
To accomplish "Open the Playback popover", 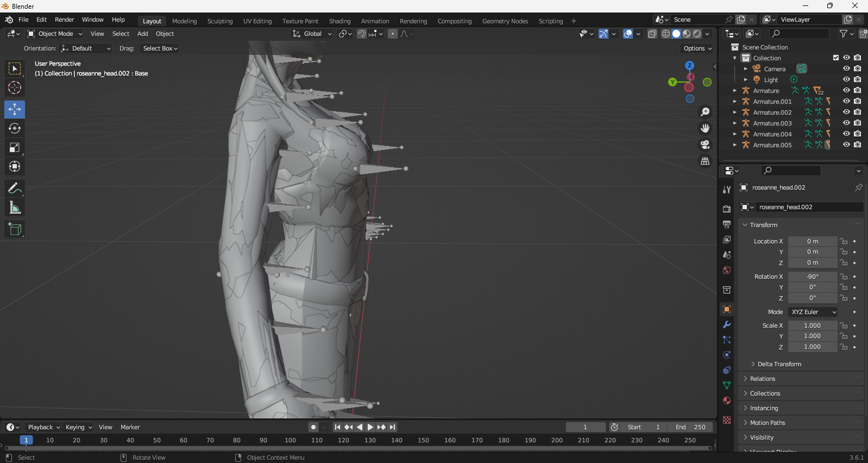I will 44,427.
